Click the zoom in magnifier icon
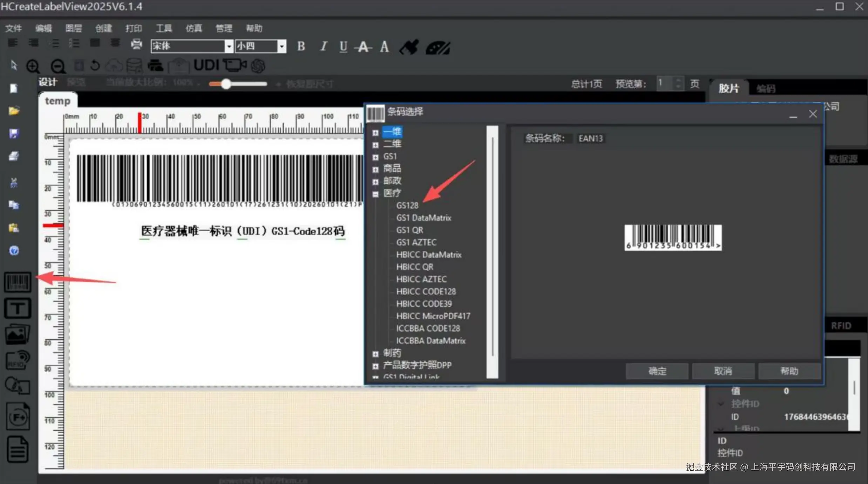This screenshot has width=868, height=484. tap(33, 66)
